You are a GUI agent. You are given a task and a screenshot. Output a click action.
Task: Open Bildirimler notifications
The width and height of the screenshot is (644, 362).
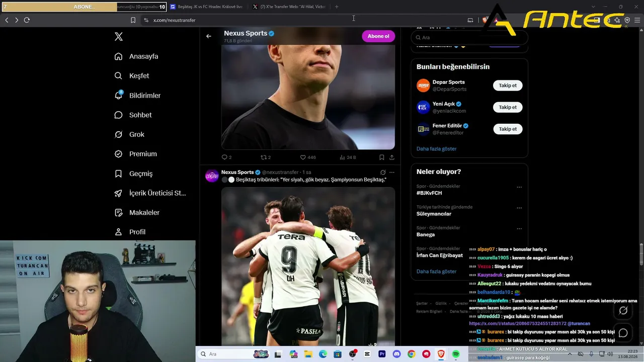(137, 96)
